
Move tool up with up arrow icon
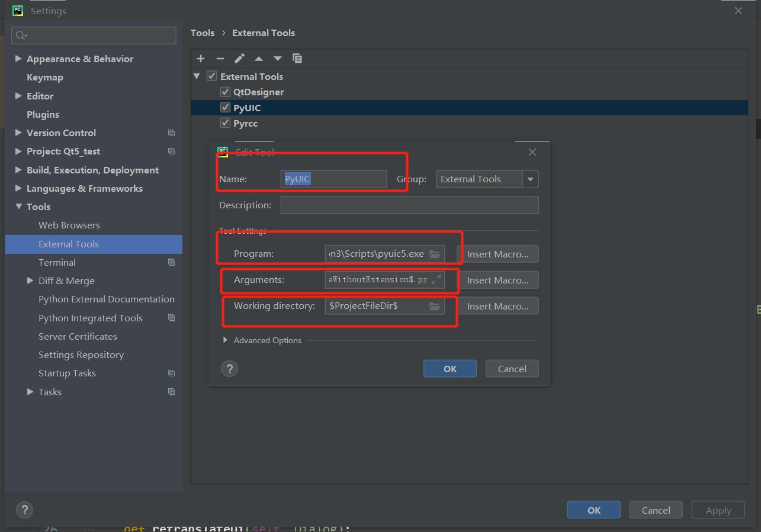point(259,59)
